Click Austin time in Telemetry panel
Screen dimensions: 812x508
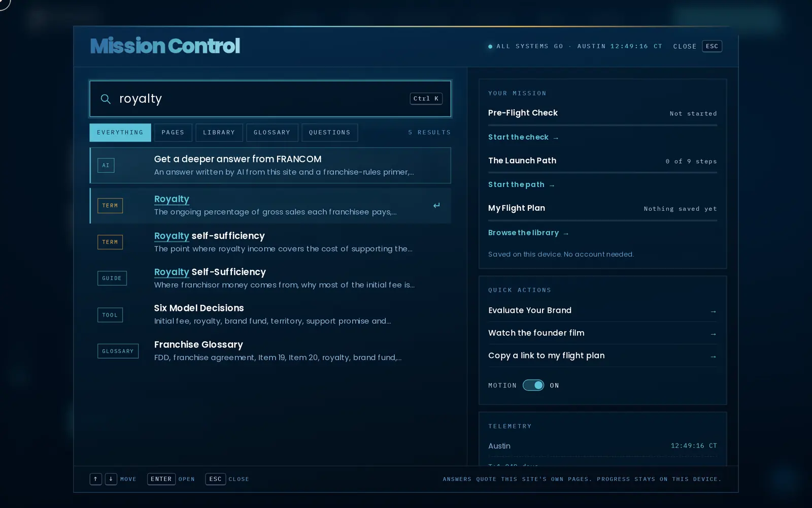[694, 446]
